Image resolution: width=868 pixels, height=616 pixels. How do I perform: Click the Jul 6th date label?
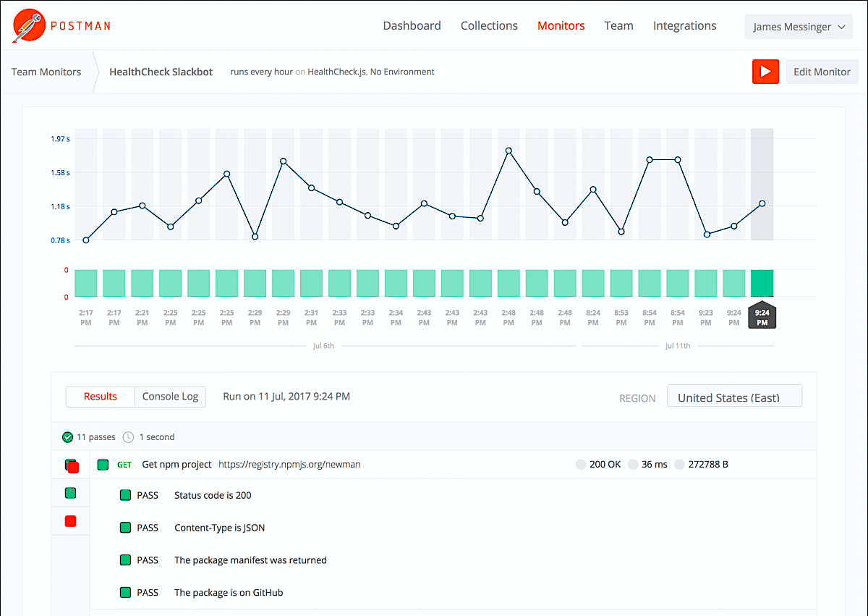pos(323,346)
